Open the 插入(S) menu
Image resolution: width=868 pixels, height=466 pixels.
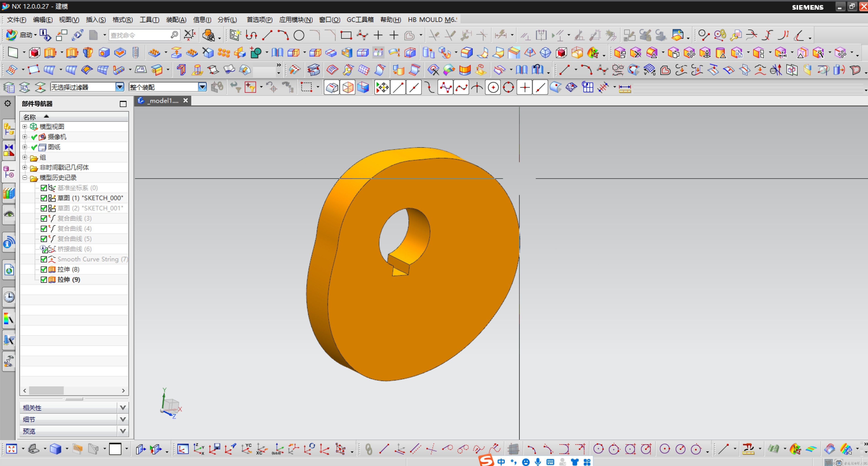coord(96,19)
